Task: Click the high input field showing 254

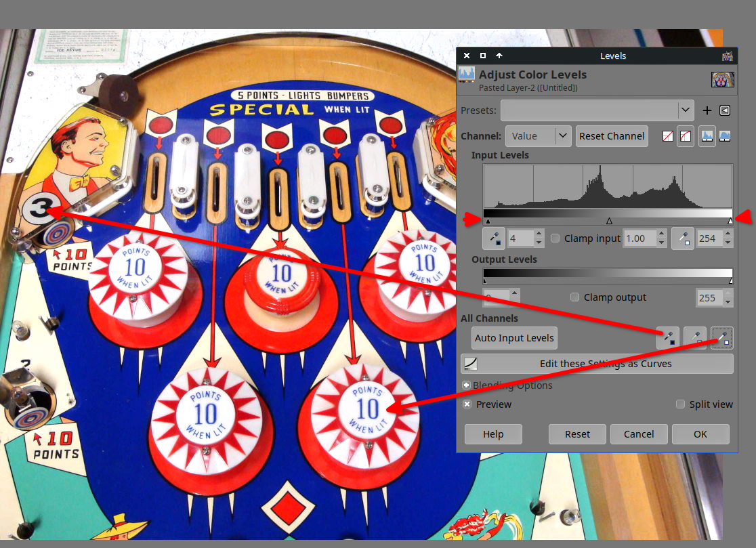Action: [x=710, y=238]
